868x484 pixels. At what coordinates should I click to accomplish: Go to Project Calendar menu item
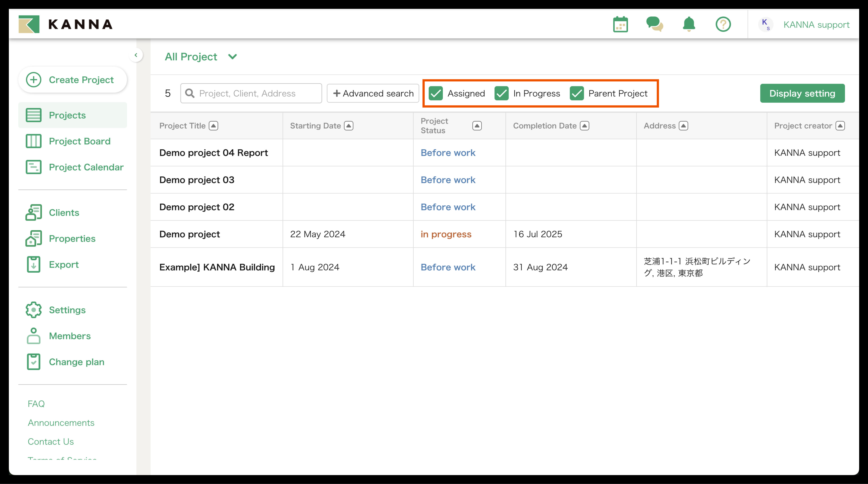(86, 167)
